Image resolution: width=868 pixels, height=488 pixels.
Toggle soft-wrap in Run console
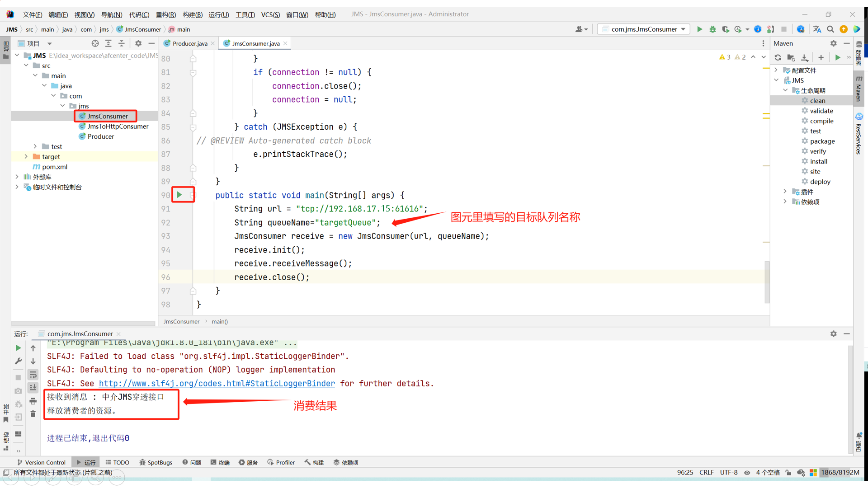(x=33, y=375)
